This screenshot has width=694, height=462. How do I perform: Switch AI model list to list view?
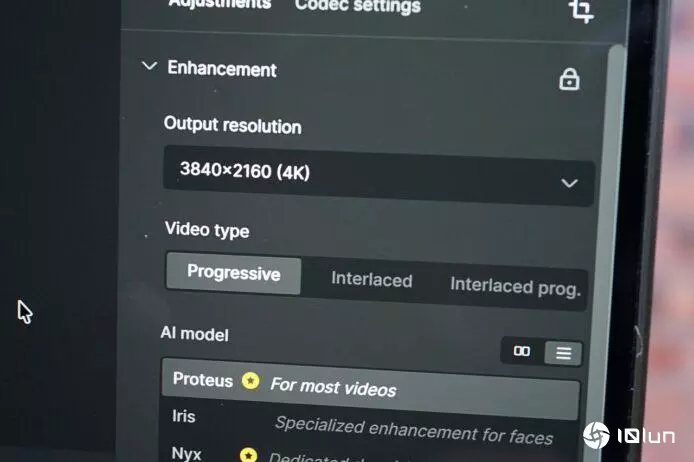(563, 353)
